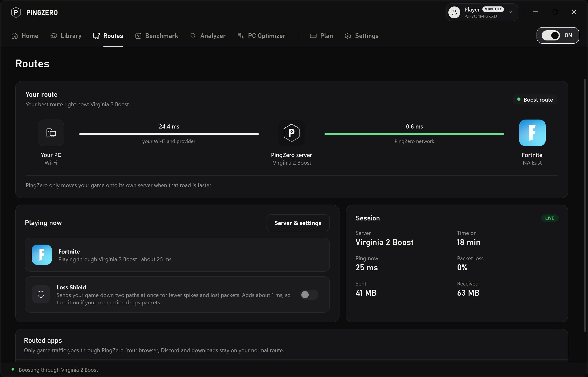Image resolution: width=588 pixels, height=377 pixels.
Task: Open the Library tab
Action: click(66, 36)
